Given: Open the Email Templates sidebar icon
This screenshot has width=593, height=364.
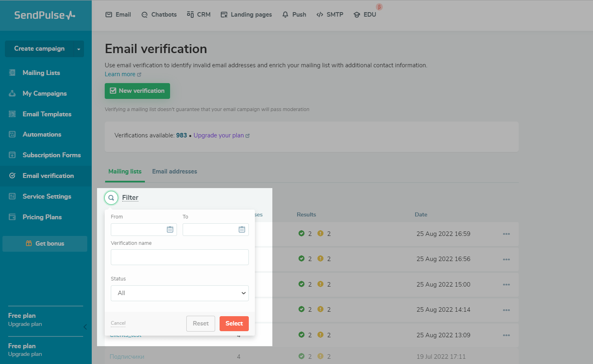Looking at the screenshot, I should pos(12,114).
